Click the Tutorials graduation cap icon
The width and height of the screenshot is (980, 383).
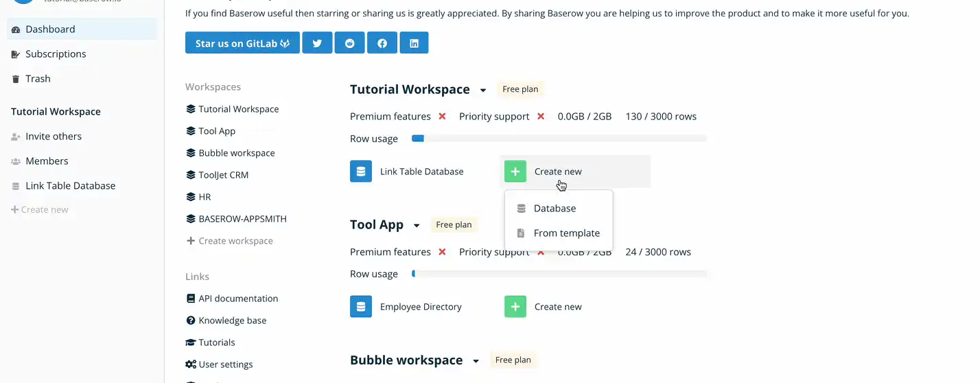(x=191, y=343)
